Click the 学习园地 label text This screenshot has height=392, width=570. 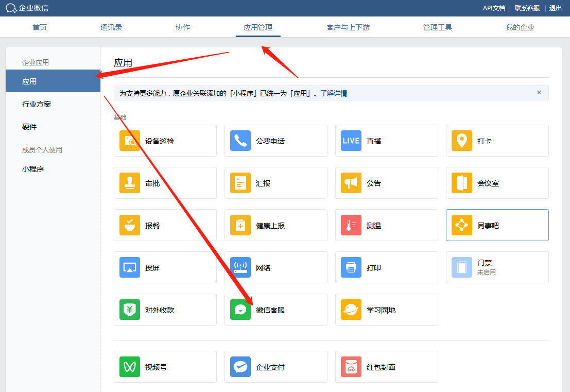(x=381, y=310)
